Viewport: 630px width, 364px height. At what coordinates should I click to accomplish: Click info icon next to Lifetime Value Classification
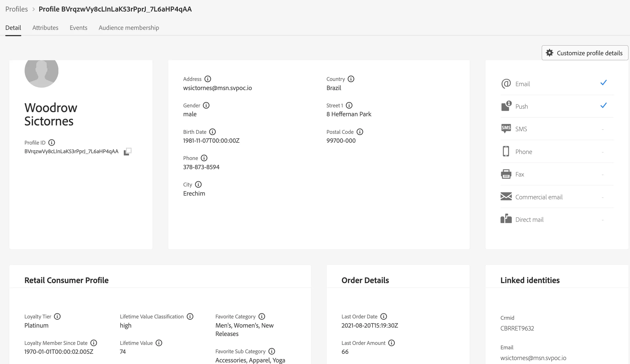pos(190,316)
